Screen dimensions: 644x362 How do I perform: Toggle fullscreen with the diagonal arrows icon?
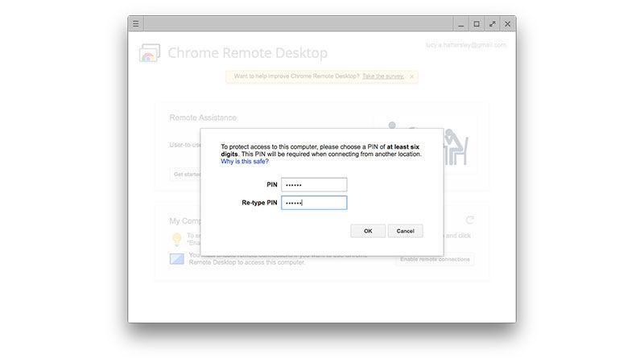coord(492,24)
